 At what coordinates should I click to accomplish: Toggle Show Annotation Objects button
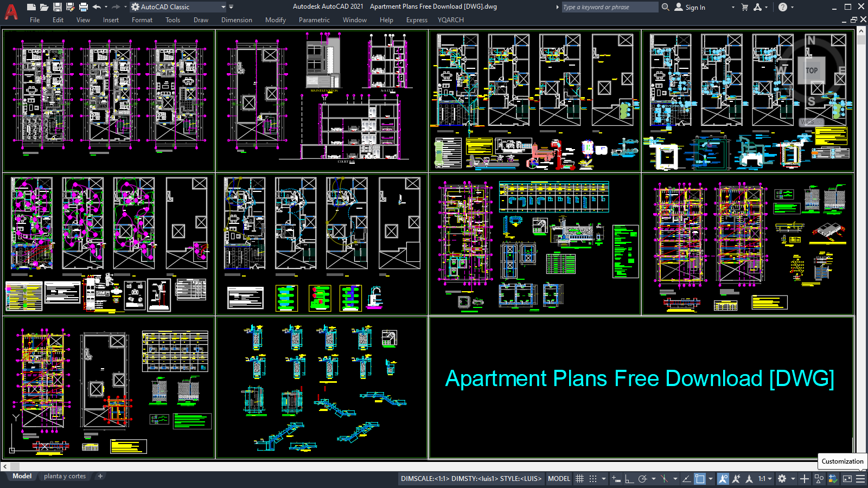point(723,479)
